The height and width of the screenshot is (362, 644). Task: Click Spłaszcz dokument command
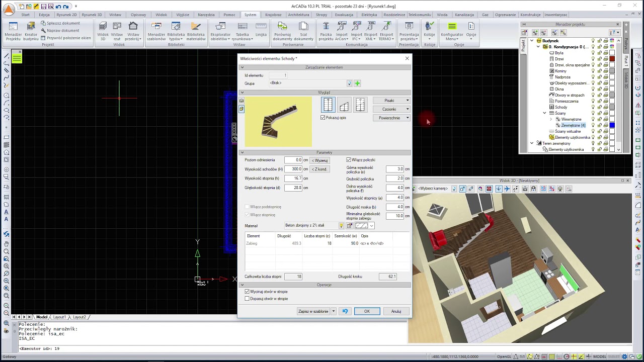pyautogui.click(x=60, y=23)
